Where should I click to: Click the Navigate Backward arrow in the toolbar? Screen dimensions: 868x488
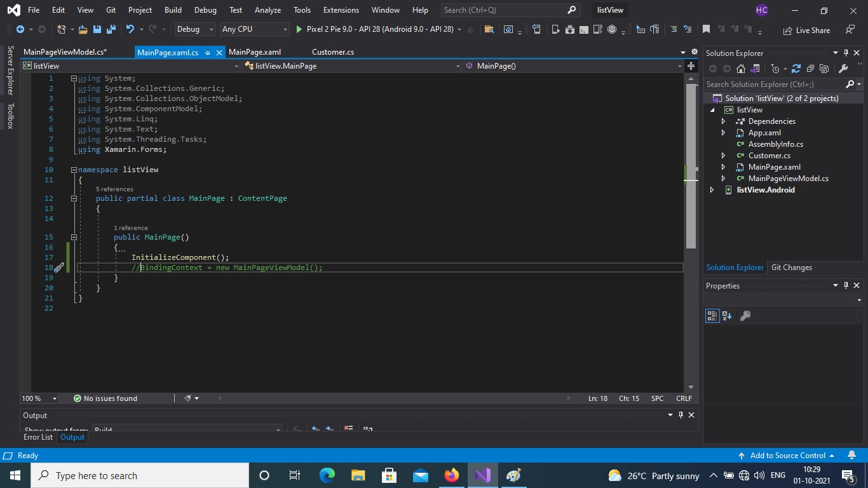(x=20, y=29)
